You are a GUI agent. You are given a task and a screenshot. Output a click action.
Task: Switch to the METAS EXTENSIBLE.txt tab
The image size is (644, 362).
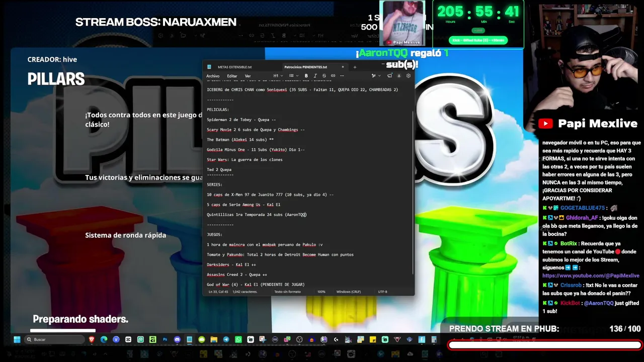[235, 67]
